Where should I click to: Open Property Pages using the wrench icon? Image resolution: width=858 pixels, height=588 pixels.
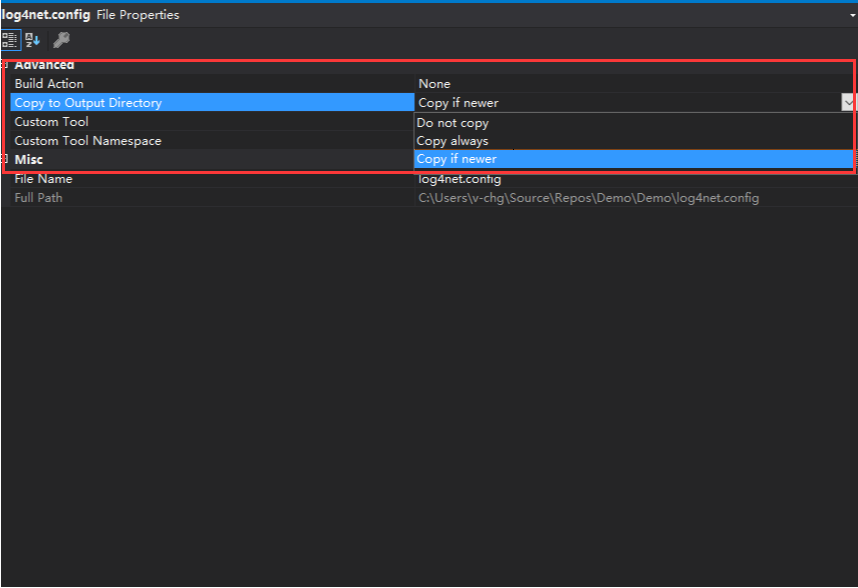(x=60, y=40)
